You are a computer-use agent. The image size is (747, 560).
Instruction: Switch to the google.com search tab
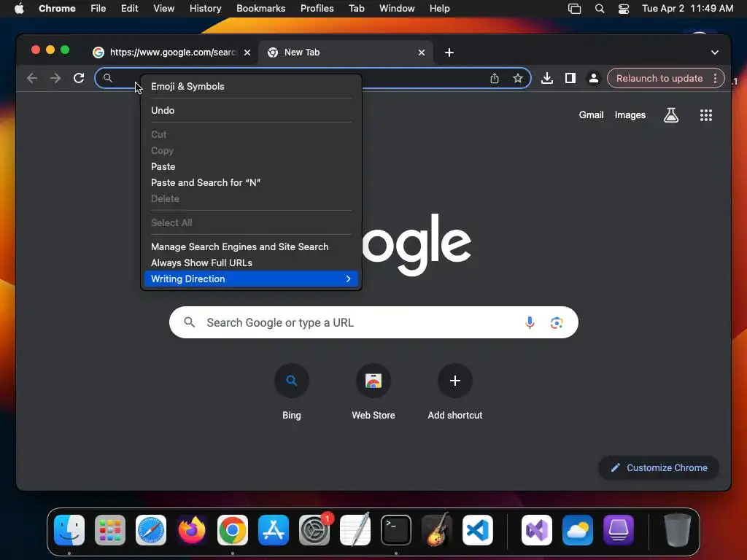coord(172,52)
